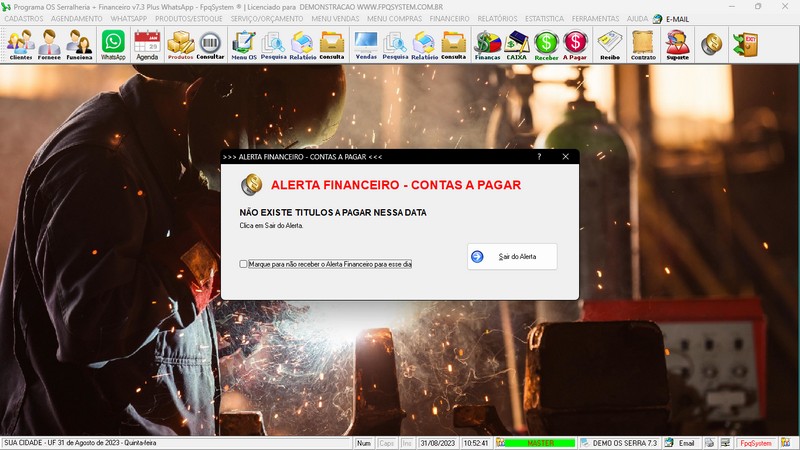Click the gold coin toolbar icon
Image resolution: width=800 pixels, height=450 pixels.
(x=711, y=44)
